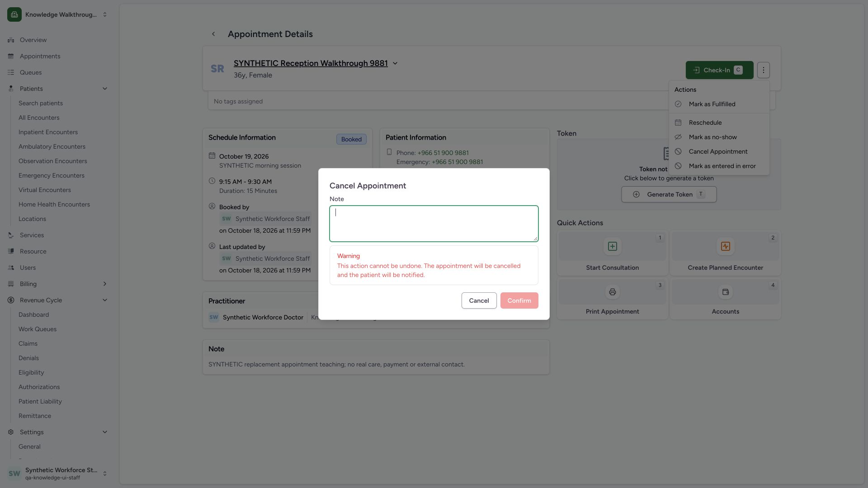
Task: Expand the patient name dropdown chevron
Action: pyautogui.click(x=395, y=63)
